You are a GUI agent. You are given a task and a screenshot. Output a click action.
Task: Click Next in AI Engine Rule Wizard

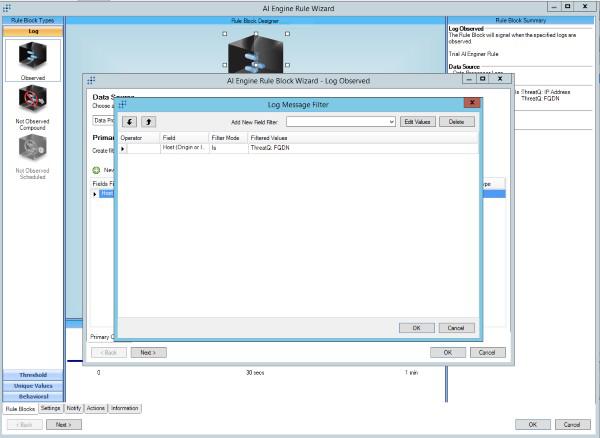(64, 425)
